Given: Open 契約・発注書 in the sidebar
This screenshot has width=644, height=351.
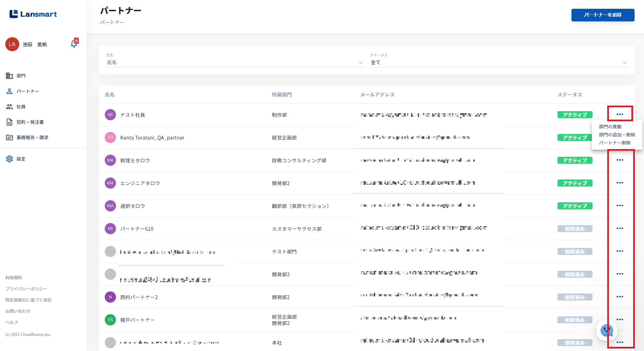Looking at the screenshot, I should coord(25,122).
